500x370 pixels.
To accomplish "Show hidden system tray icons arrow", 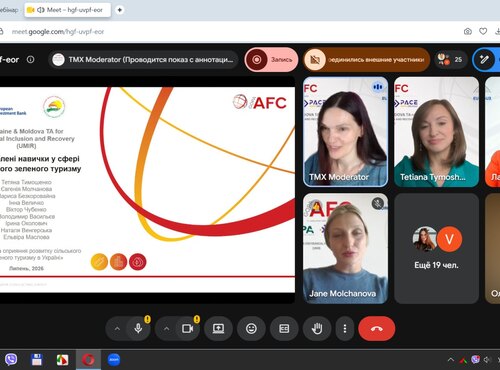I will (451, 360).
